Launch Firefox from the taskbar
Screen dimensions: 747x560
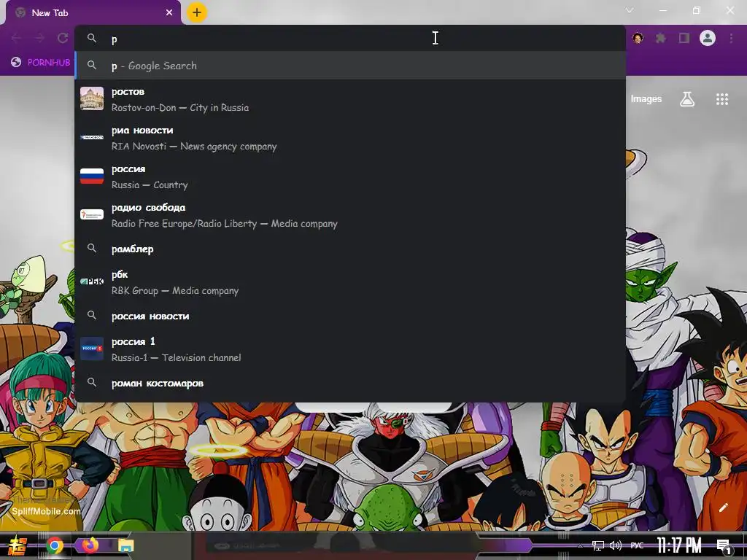pos(90,545)
